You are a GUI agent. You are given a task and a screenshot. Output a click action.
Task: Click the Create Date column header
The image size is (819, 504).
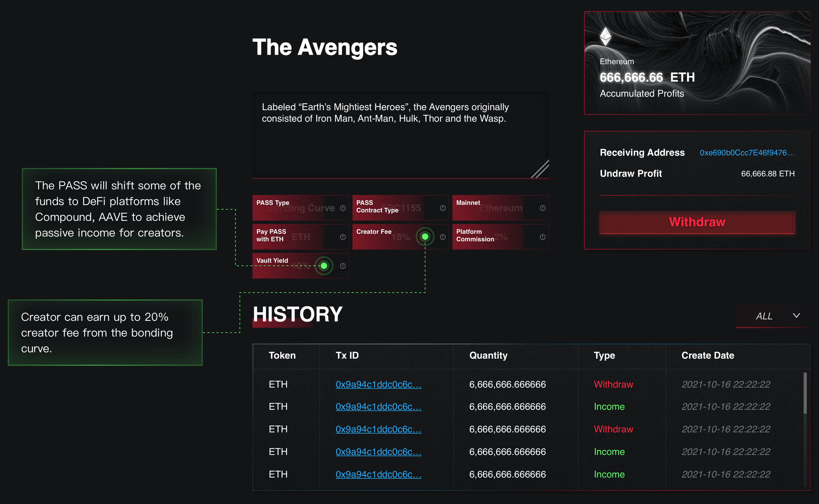pos(708,355)
